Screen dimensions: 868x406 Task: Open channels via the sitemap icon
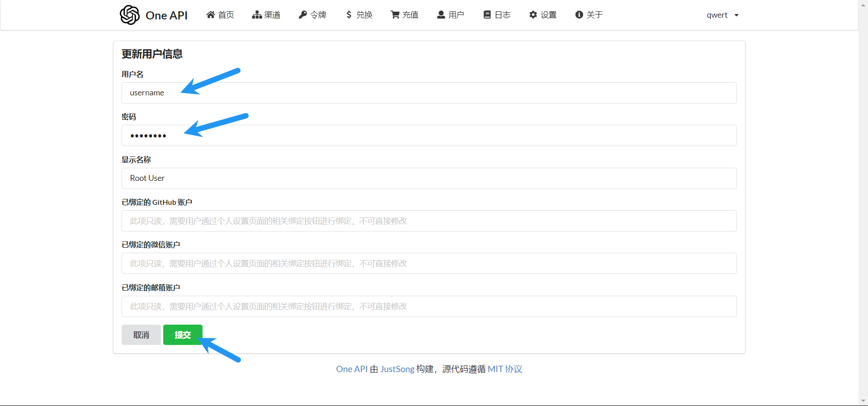pos(257,15)
